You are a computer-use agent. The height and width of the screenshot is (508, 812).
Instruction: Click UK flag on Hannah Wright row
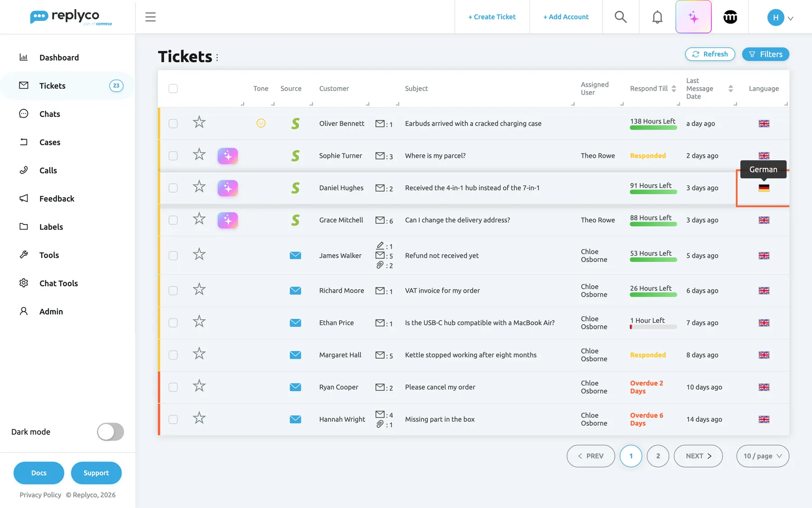764,419
